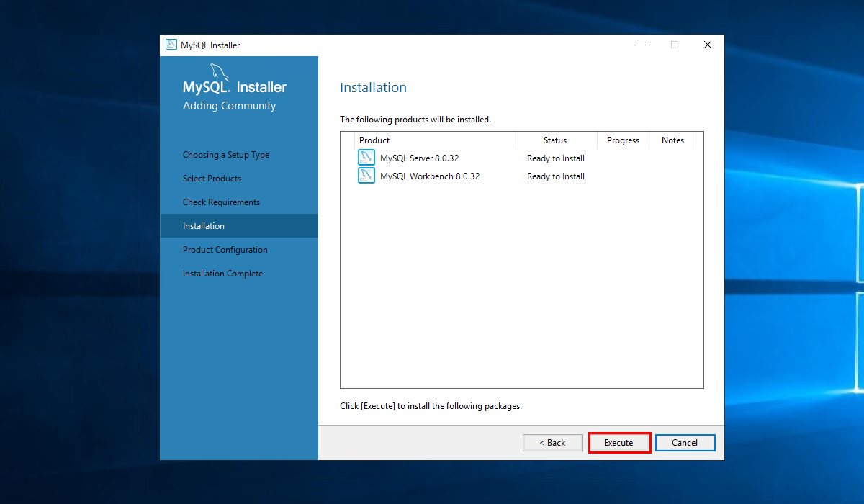864x504 pixels.
Task: Click Ready to Install status for MySQL Workbench
Action: point(556,176)
